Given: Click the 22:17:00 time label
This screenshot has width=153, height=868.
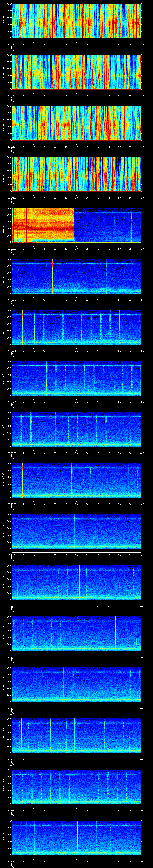Looking at the screenshot, I should click(x=12, y=861).
